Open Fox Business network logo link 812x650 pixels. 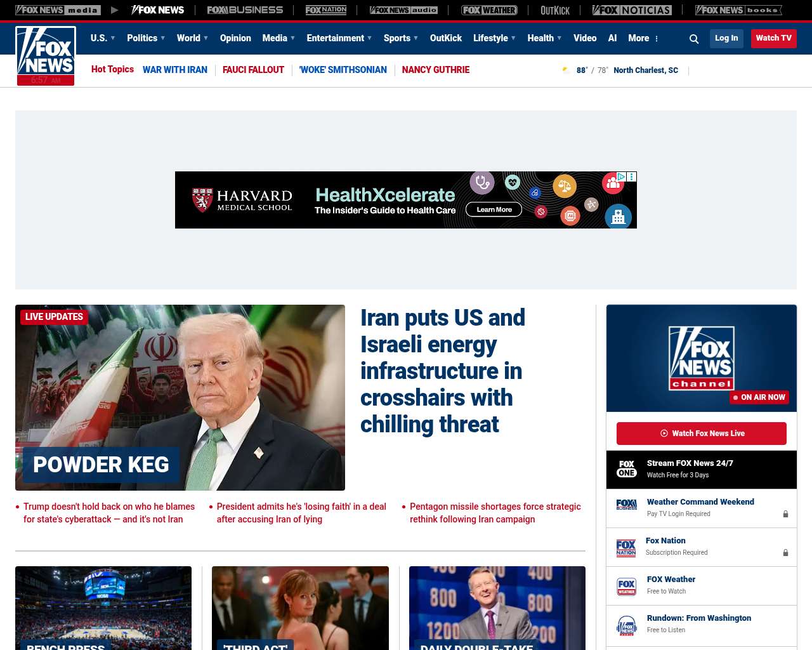[245, 10]
